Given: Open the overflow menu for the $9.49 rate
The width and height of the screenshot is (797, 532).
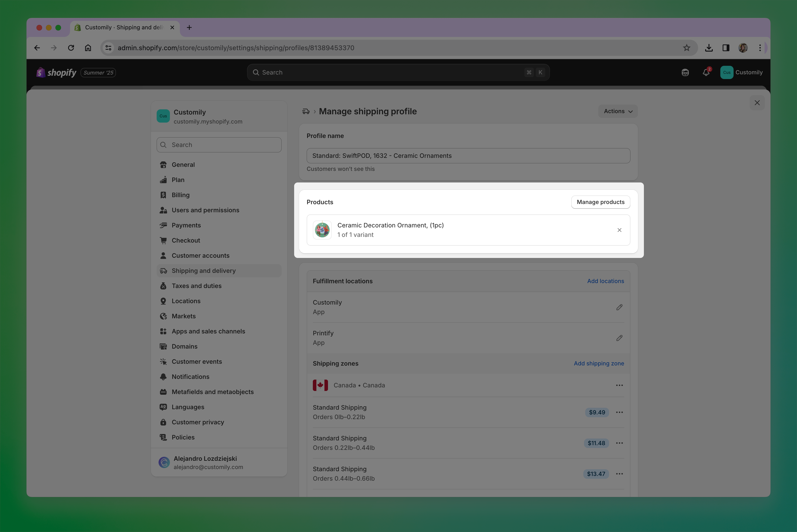Looking at the screenshot, I should click(x=620, y=412).
